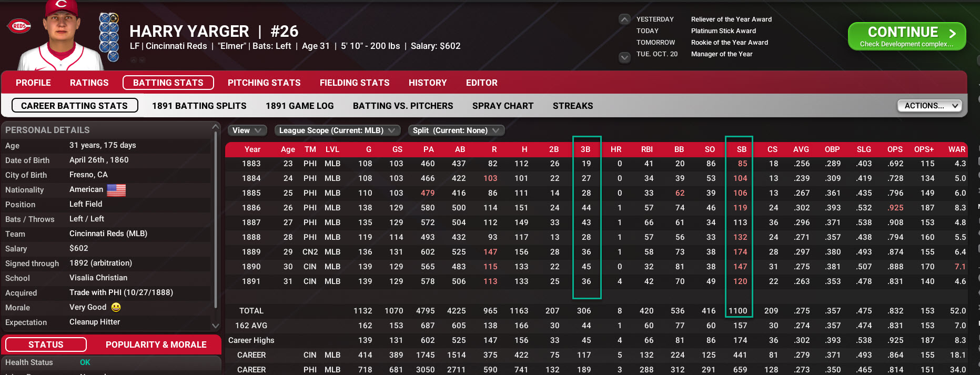Switch to the Pitching Stats tab
Viewport: 980px width, 375px height.
tap(264, 83)
